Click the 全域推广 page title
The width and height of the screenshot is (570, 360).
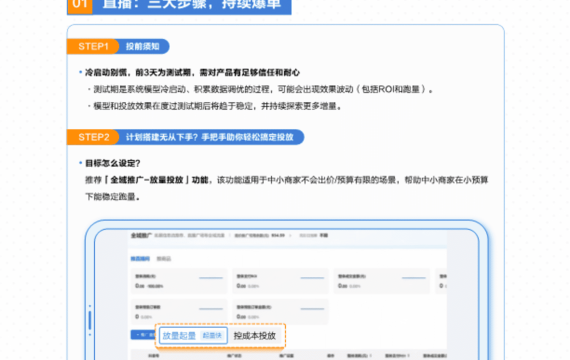coord(141,236)
